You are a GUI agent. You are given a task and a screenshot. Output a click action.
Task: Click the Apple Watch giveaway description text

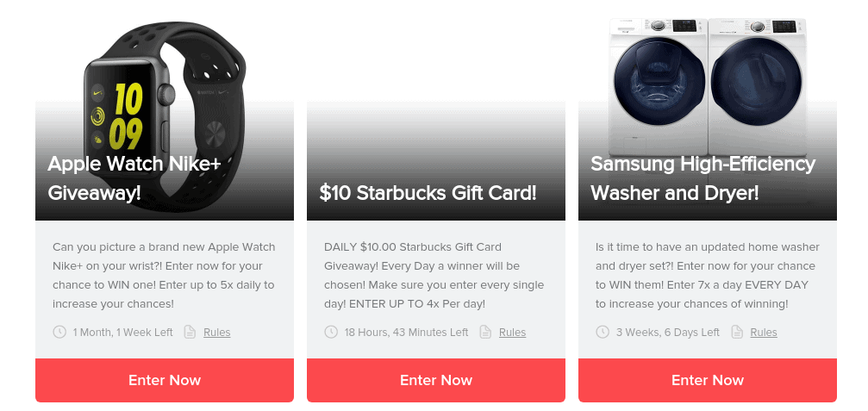[164, 276]
